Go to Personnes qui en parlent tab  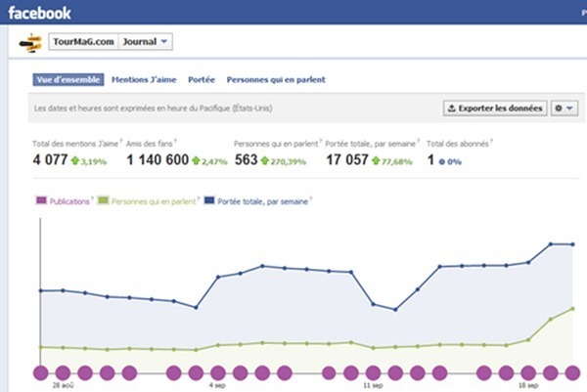276,80
